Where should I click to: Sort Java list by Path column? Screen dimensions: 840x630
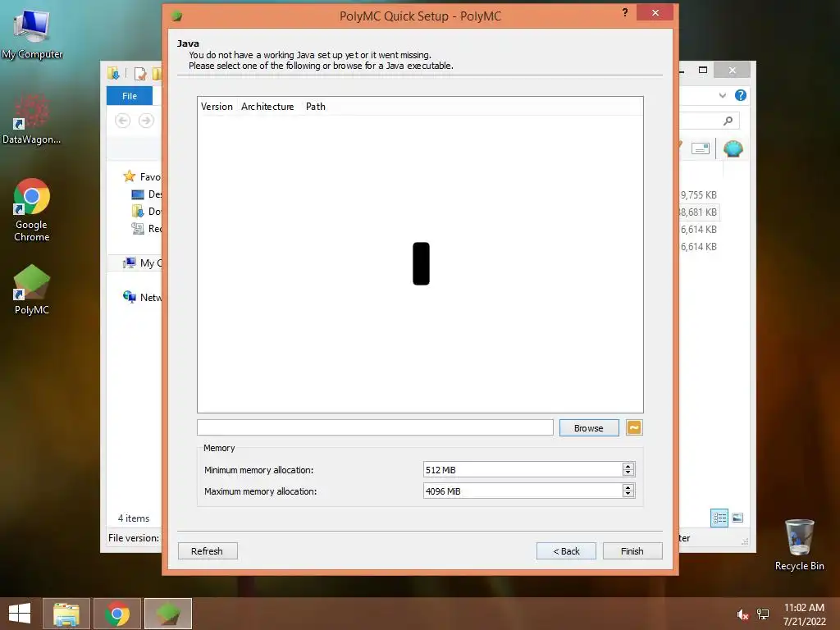(x=316, y=107)
